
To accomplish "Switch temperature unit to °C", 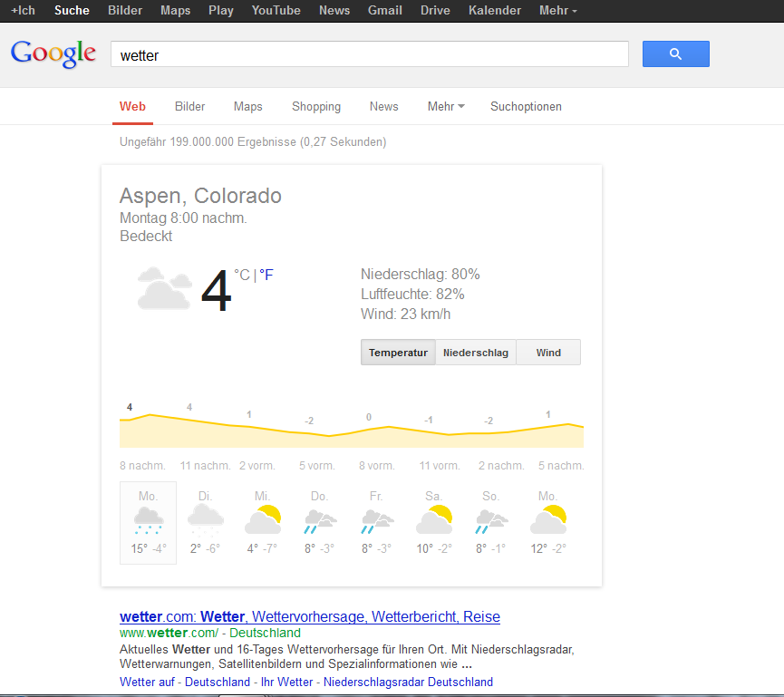I will pos(242,275).
